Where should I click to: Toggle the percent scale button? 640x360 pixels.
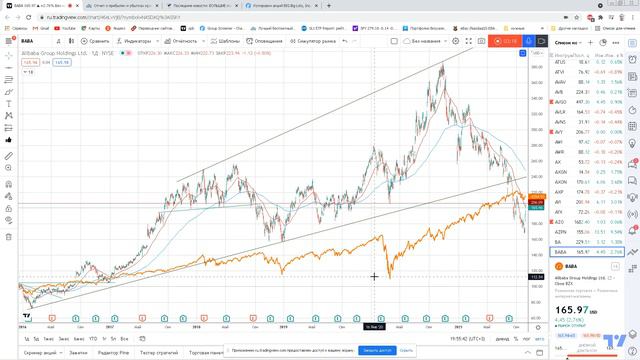pyautogui.click(x=516, y=339)
